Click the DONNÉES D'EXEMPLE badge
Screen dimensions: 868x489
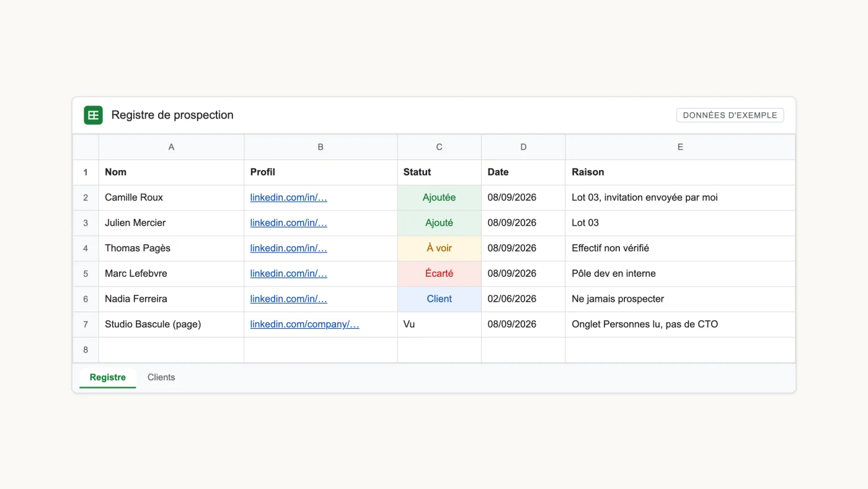pyautogui.click(x=730, y=115)
